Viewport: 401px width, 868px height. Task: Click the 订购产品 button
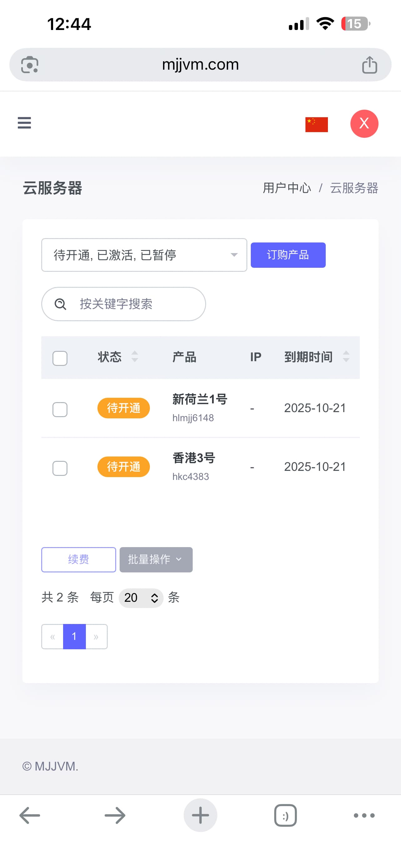288,255
